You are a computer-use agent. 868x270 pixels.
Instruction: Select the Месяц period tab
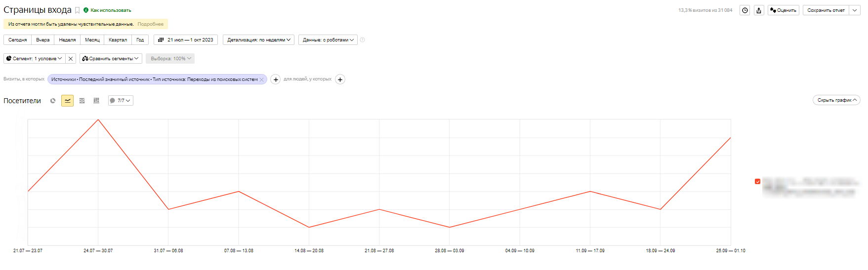click(92, 40)
